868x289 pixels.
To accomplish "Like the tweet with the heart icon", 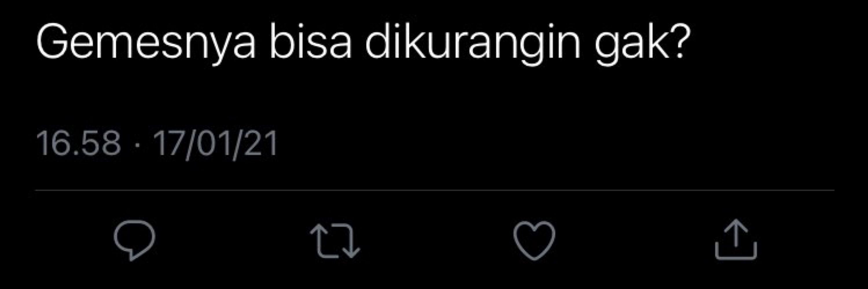I will click(534, 240).
